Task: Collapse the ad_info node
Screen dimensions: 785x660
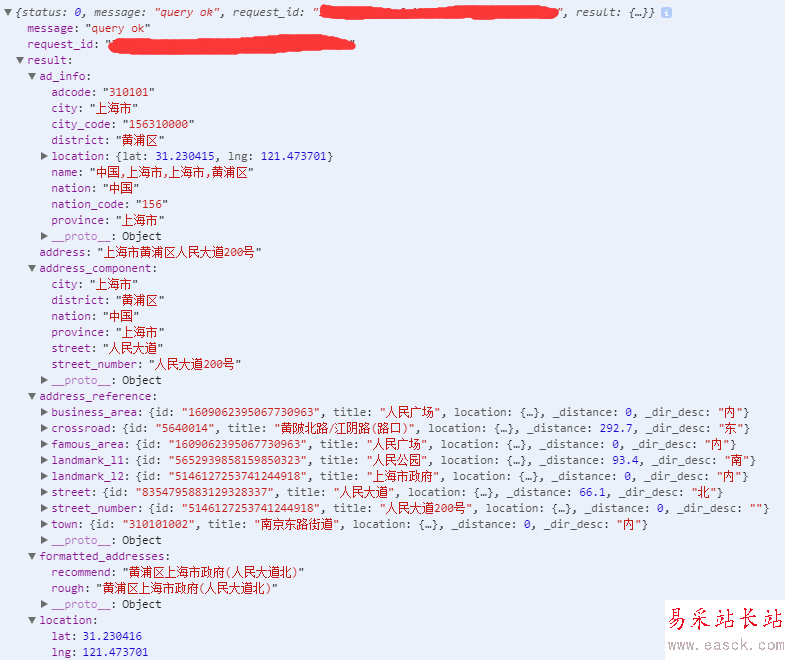Action: tap(32, 77)
